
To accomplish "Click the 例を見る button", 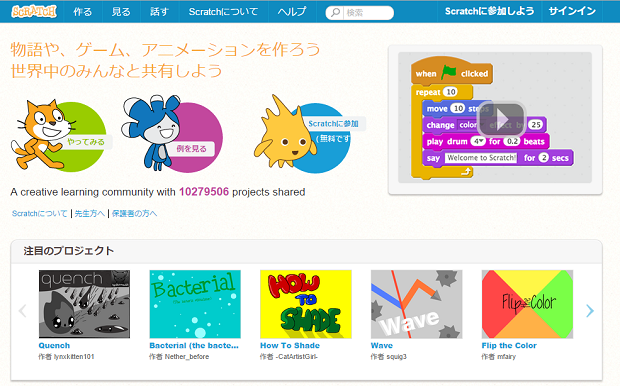I will click(x=191, y=149).
